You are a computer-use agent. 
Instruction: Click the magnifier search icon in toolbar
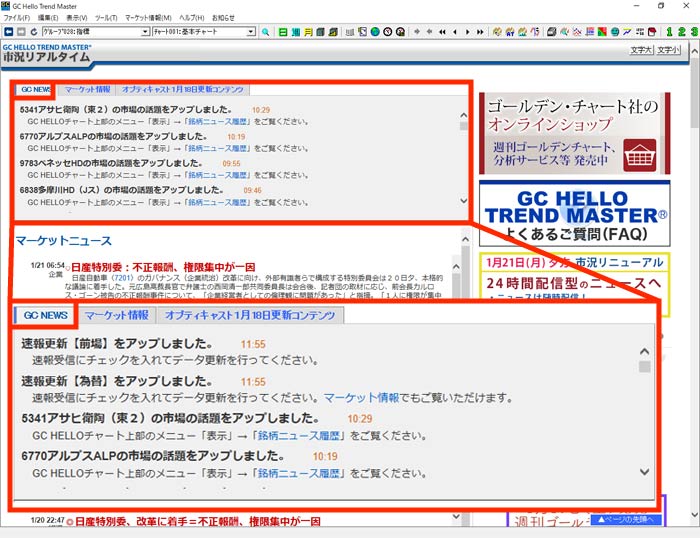pos(266,32)
